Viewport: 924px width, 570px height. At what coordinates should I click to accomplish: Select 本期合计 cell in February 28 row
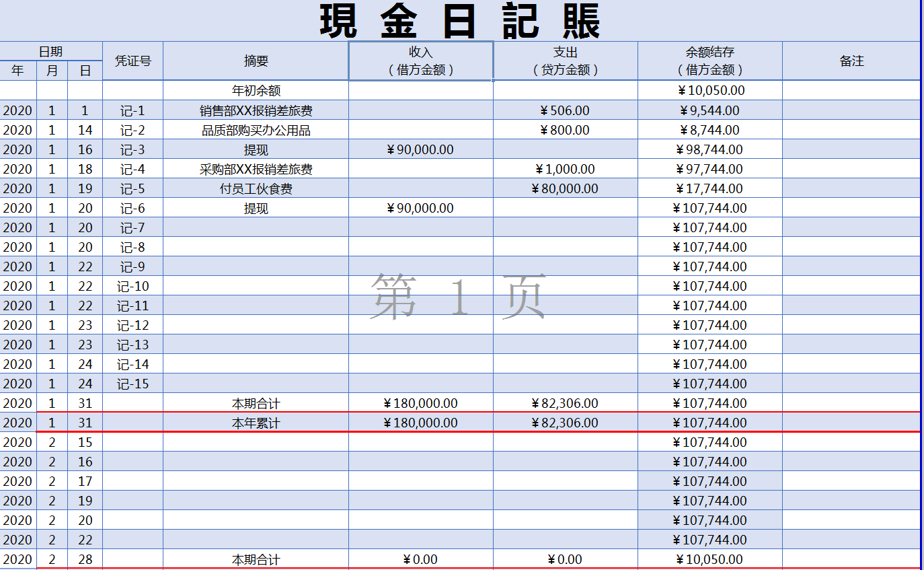click(256, 559)
